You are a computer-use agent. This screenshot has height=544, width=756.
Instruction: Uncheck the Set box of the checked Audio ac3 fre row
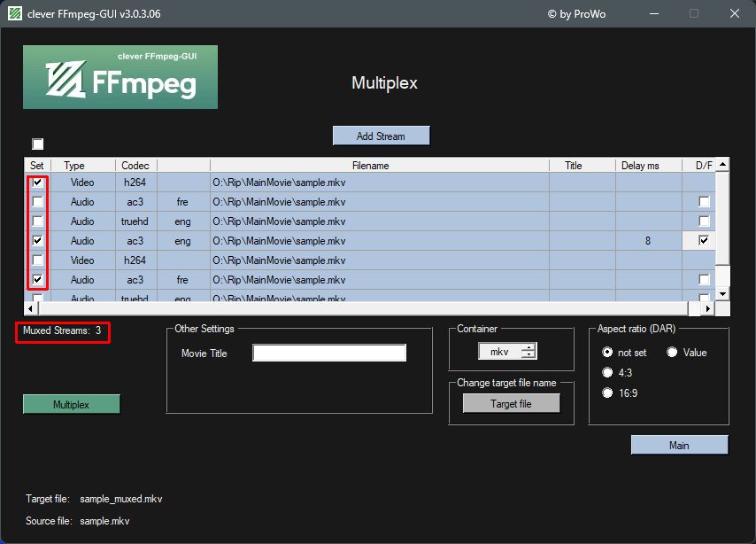tap(37, 279)
